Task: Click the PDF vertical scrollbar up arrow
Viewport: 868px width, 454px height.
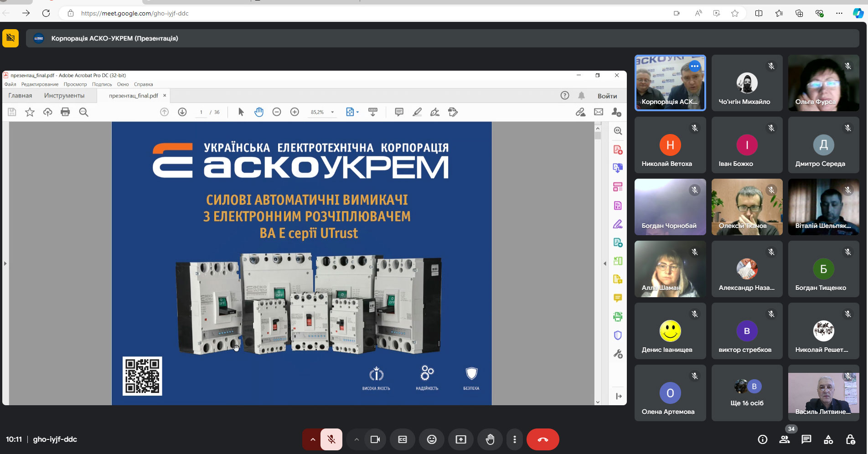Action: click(x=598, y=129)
